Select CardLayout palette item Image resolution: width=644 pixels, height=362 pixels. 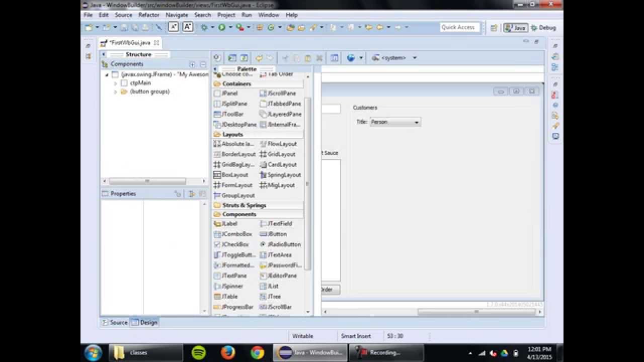pos(278,164)
